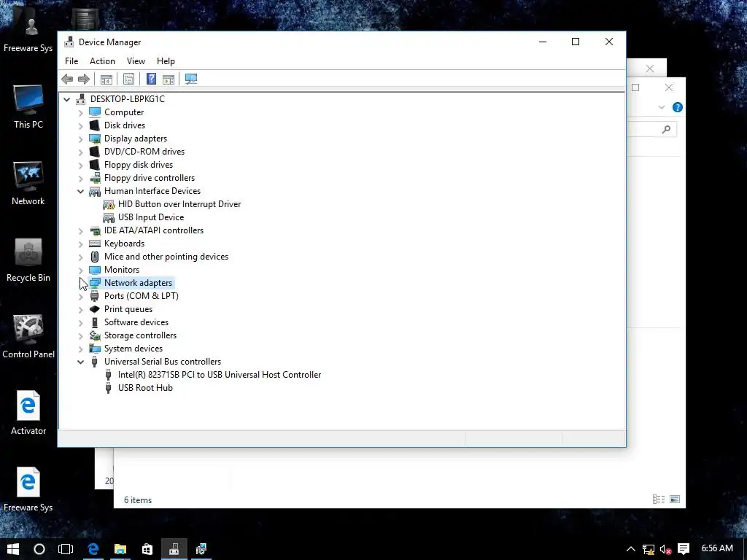The image size is (747, 560).
Task: Open File Explorer from the taskbar
Action: [120, 549]
